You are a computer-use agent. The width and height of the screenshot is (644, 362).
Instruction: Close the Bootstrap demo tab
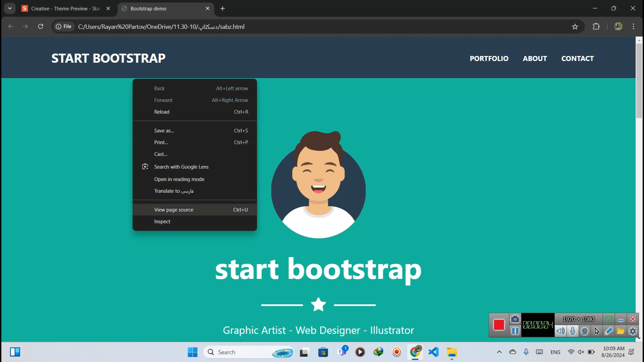click(x=207, y=9)
